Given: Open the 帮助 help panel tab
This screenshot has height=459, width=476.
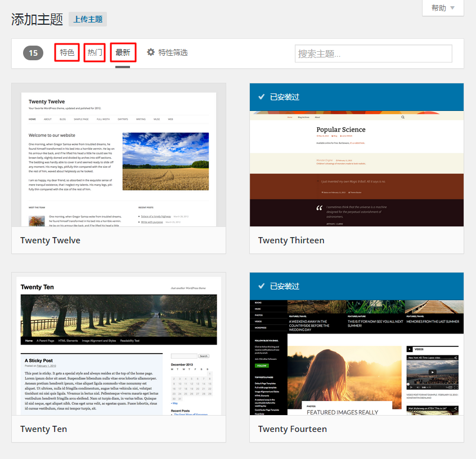Looking at the screenshot, I should (x=443, y=8).
